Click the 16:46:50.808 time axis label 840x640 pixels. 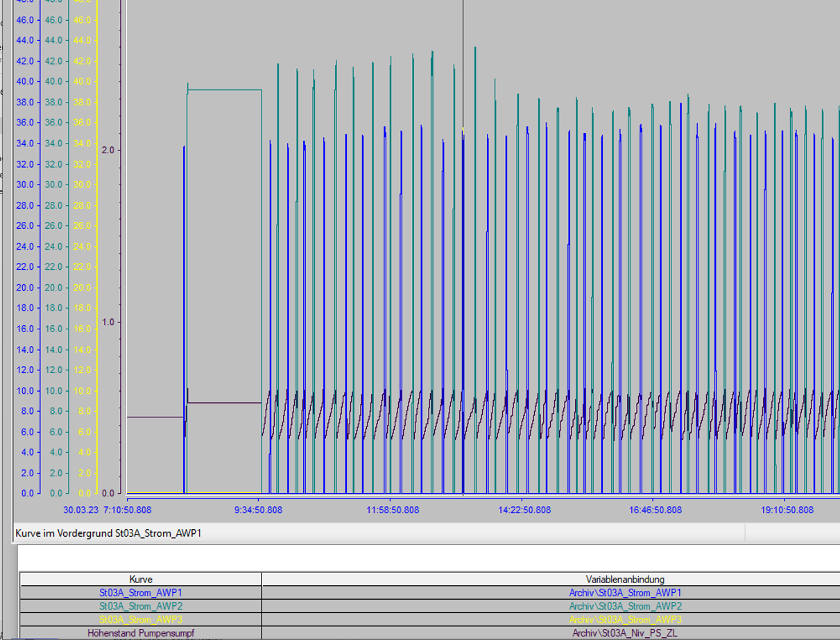[x=655, y=510]
